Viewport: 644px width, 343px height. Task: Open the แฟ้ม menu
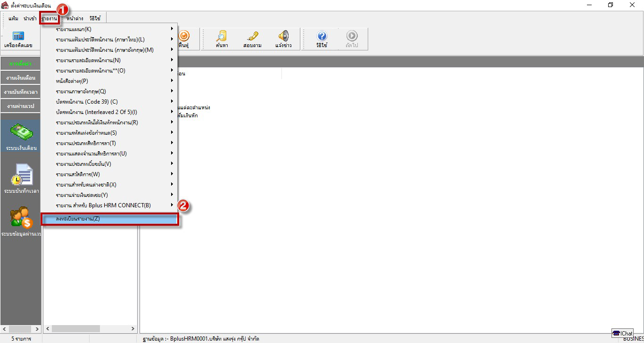(13, 18)
